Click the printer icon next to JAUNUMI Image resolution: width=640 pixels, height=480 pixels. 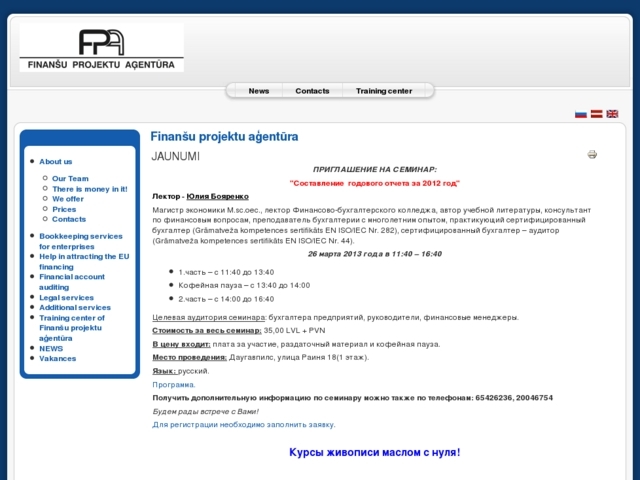point(592,154)
